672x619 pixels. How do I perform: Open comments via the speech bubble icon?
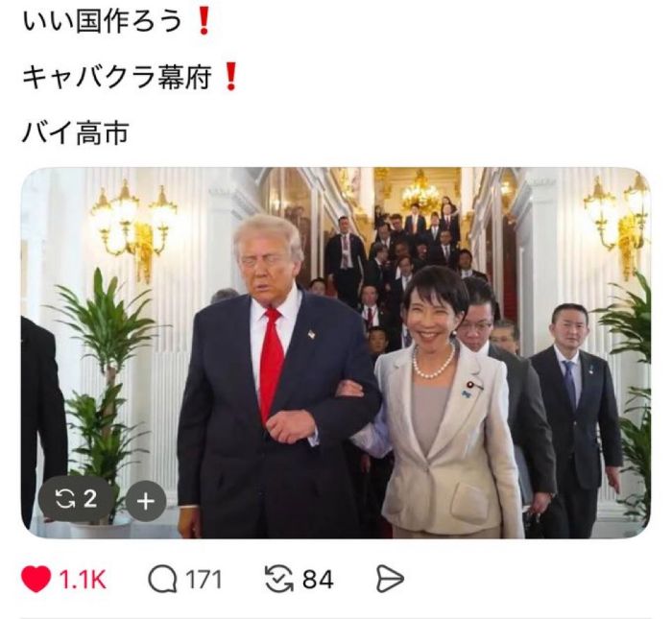point(162,579)
